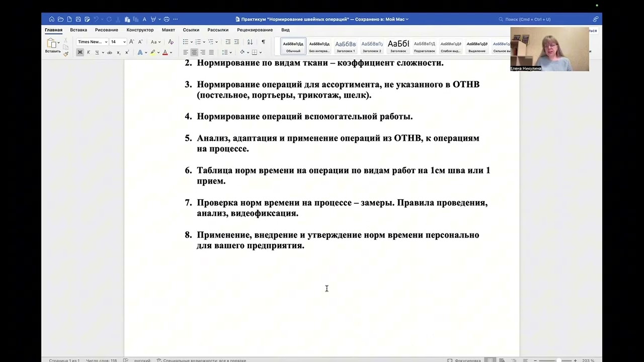Screen dimensions: 644x362
Task: Toggle paragraph marks display (¶)
Action: (263, 42)
